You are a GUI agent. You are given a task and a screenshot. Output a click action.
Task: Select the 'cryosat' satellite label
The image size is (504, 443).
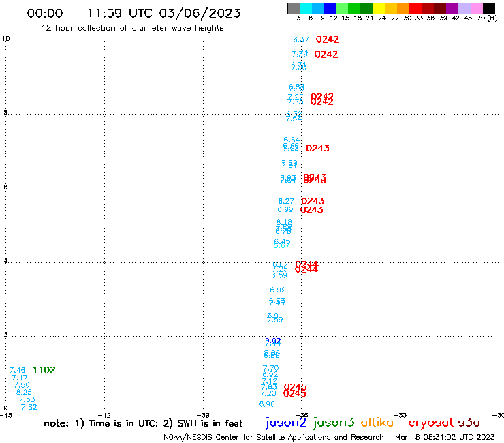(431, 423)
